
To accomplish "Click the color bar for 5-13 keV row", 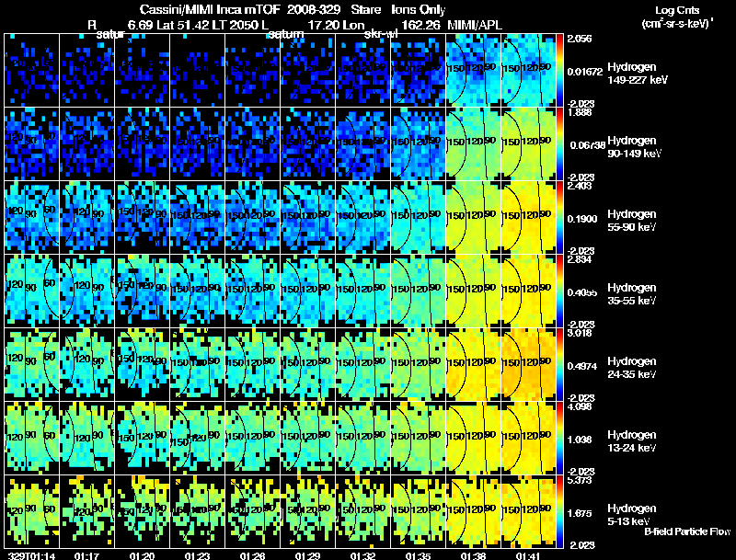I will (559, 511).
